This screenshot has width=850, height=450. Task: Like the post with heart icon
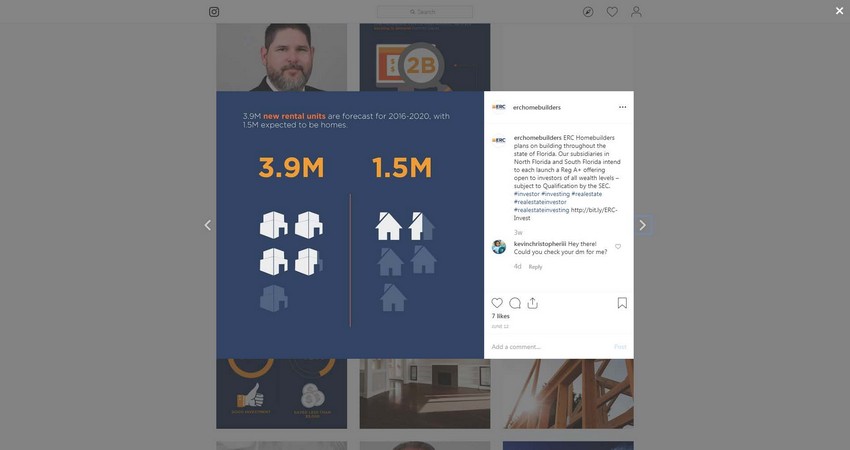pos(497,303)
